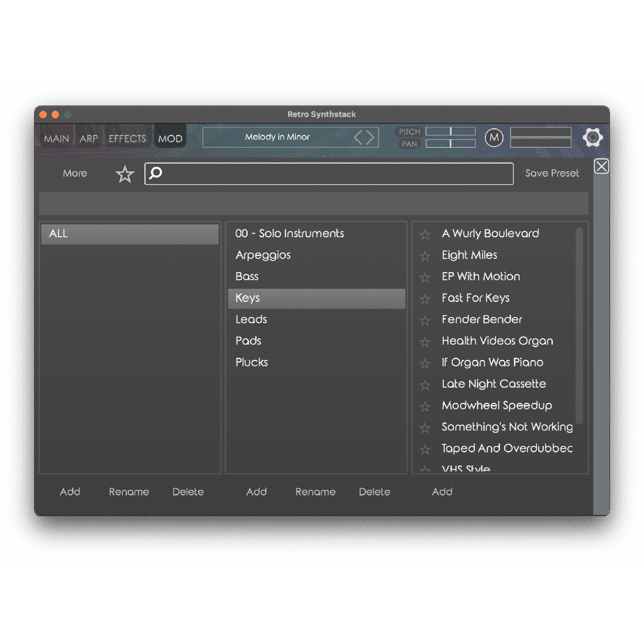Click into the preset search field
The width and height of the screenshot is (644, 644).
pos(329,173)
